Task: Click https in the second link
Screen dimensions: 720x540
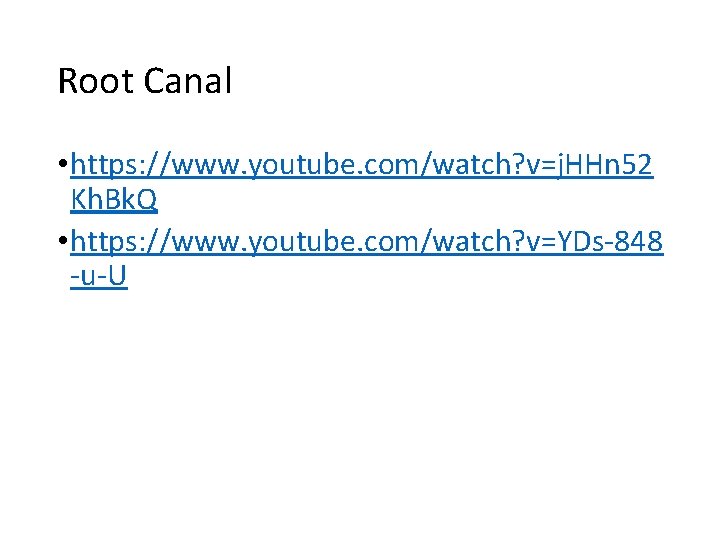Action: (x=104, y=242)
